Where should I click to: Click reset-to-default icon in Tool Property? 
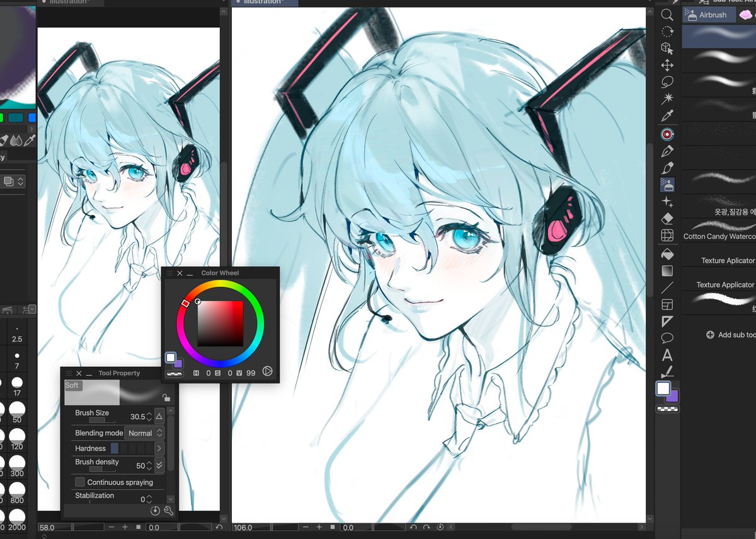(155, 511)
